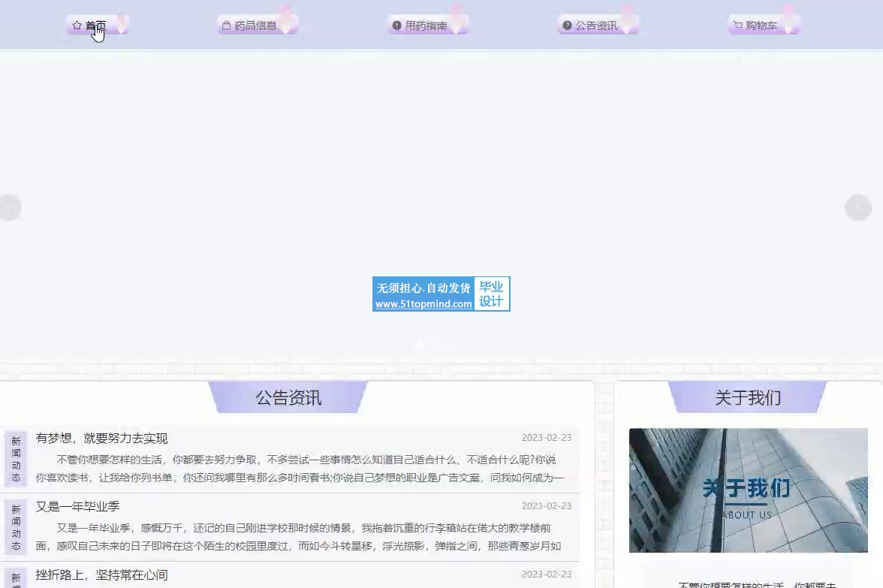Click the exclamation icon beside 用药指南
Image resolution: width=883 pixels, height=588 pixels.
click(396, 26)
